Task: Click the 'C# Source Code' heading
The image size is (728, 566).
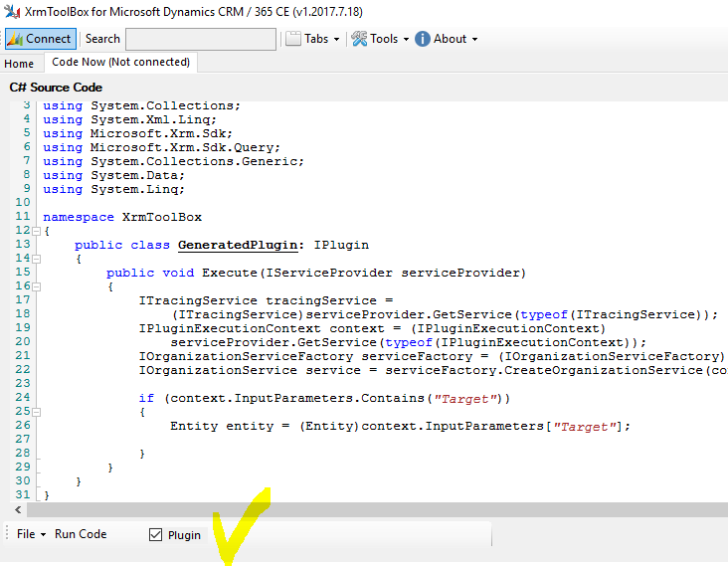Action: point(56,88)
